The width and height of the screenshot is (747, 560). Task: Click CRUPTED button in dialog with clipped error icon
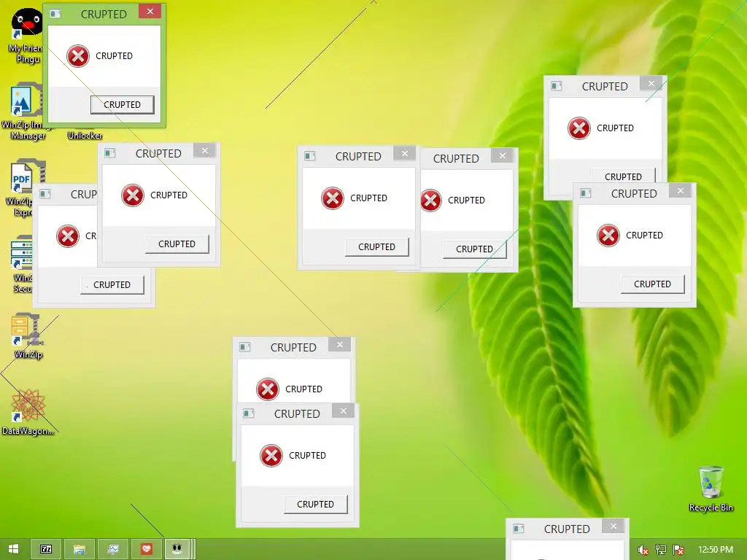[x=474, y=249]
